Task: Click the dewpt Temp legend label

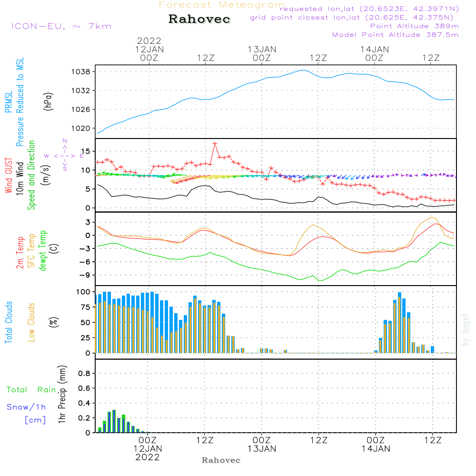Action: tap(42, 250)
